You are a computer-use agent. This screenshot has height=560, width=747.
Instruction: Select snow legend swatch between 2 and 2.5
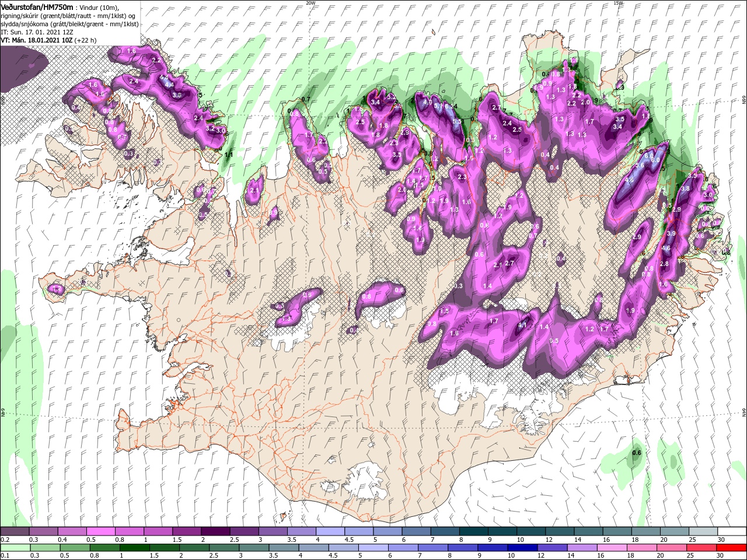click(x=215, y=531)
